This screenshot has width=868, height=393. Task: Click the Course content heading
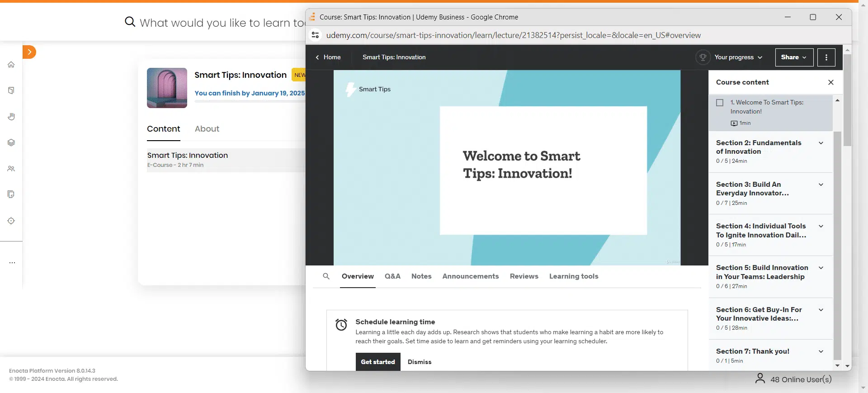(x=742, y=82)
